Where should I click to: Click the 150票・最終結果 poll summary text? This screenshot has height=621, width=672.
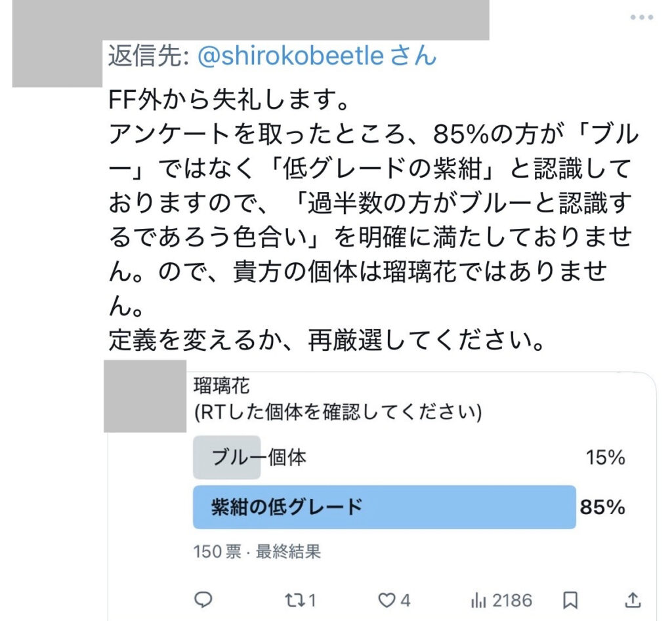(257, 551)
